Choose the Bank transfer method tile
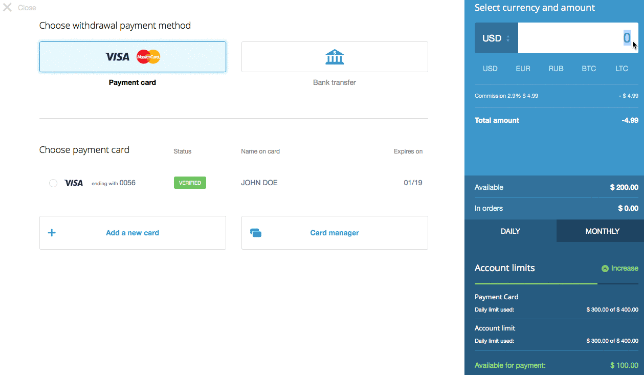The width and height of the screenshot is (644, 375). (x=334, y=57)
